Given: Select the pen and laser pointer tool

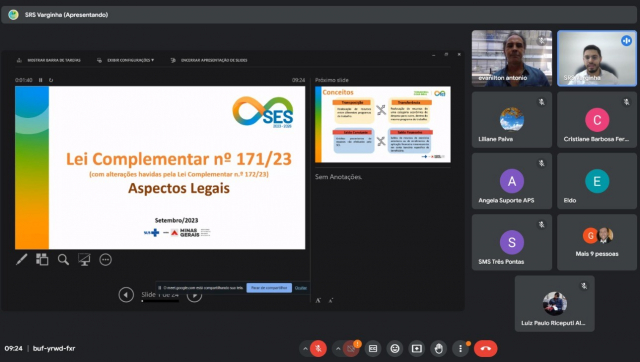Looking at the screenshot, I should (x=22, y=260).
